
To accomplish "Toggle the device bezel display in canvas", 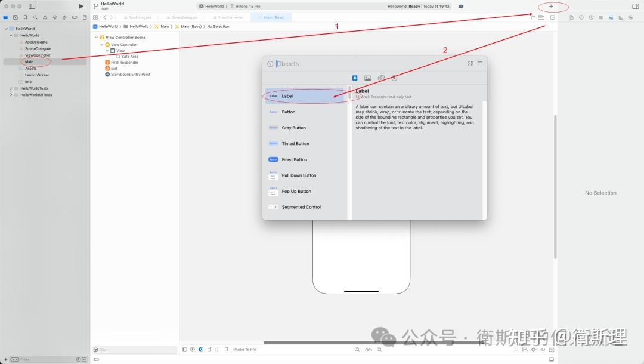I will (226, 349).
